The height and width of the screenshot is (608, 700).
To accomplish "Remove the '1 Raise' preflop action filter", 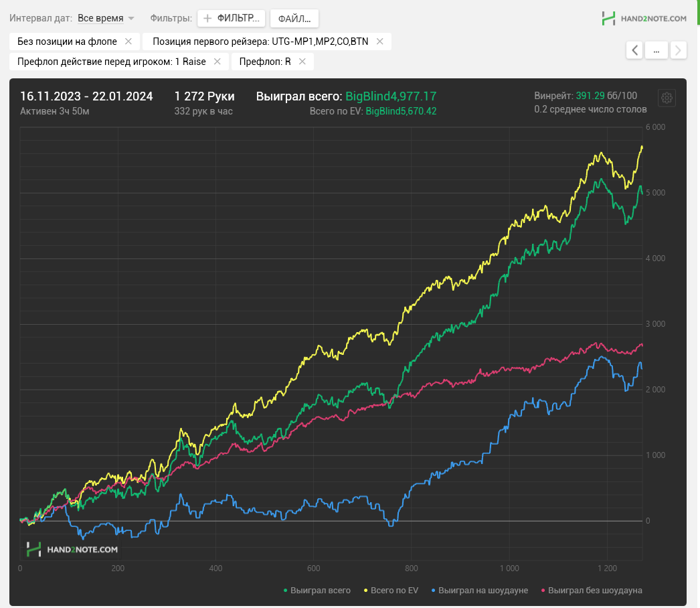I will (x=217, y=61).
